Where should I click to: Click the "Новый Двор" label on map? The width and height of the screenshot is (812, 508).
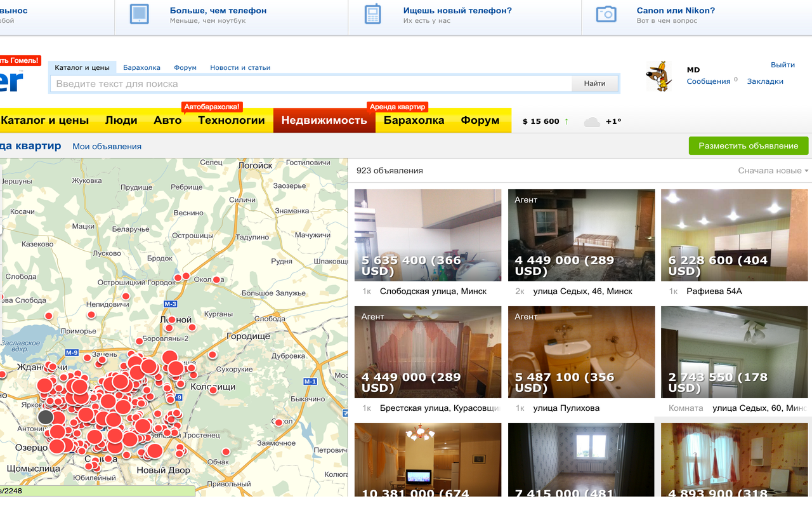click(x=164, y=471)
